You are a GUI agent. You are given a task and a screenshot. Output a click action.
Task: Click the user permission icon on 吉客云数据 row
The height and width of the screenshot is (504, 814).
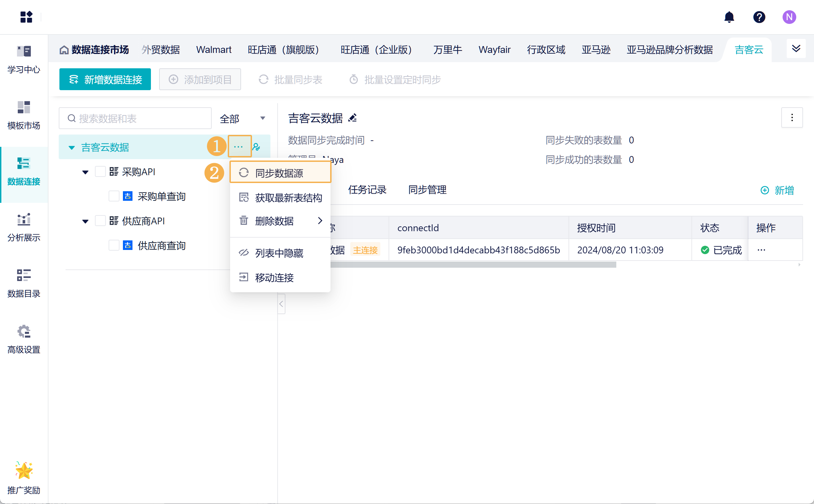[256, 147]
